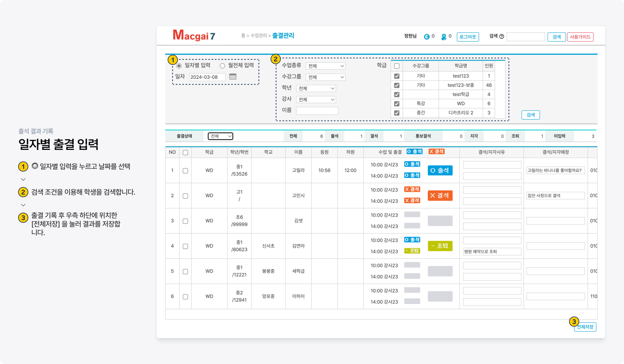Click the search help question mark icon

[501, 37]
